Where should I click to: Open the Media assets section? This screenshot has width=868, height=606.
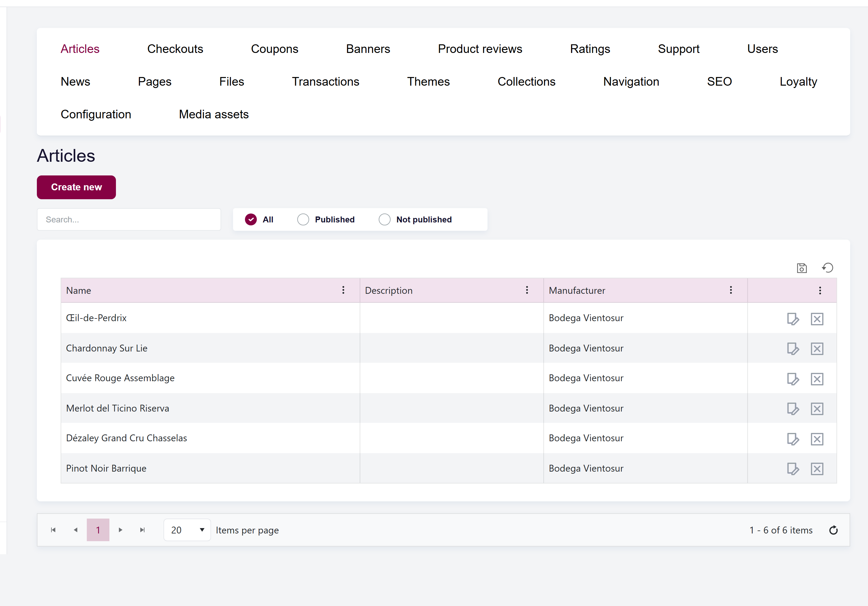(214, 114)
